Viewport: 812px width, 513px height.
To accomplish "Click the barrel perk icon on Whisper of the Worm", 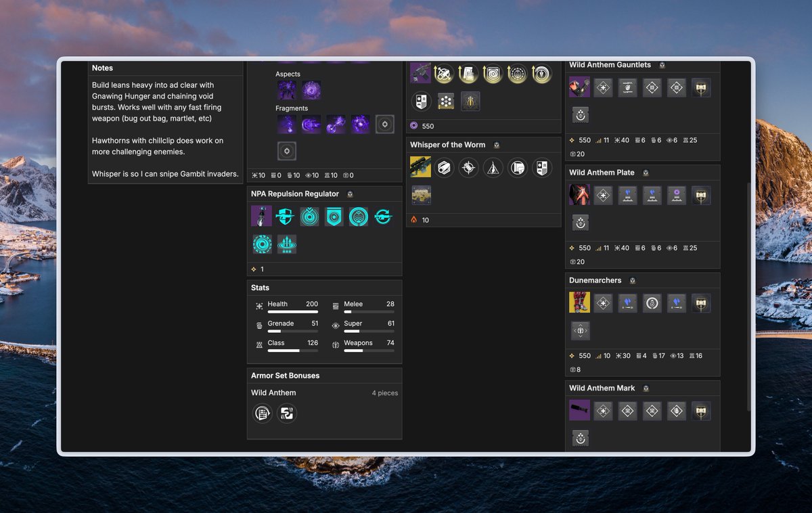I will point(445,167).
